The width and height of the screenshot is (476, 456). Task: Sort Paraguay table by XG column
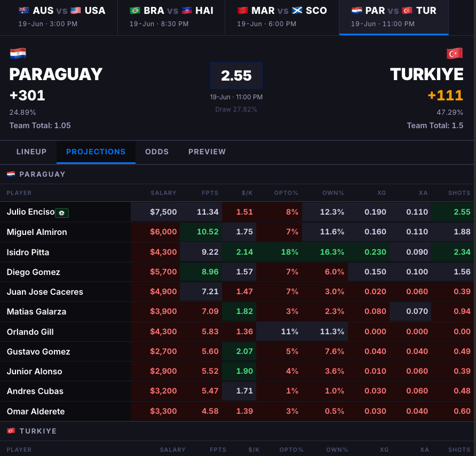click(x=382, y=193)
